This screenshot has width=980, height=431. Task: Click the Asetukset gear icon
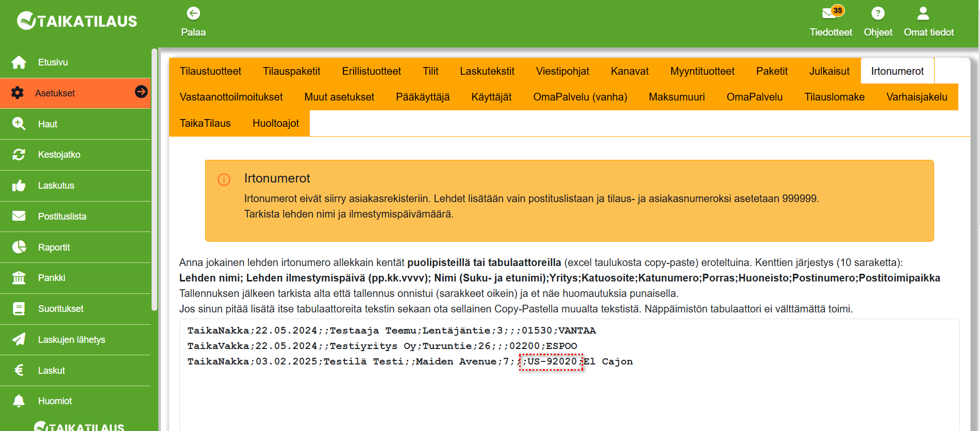coord(18,93)
